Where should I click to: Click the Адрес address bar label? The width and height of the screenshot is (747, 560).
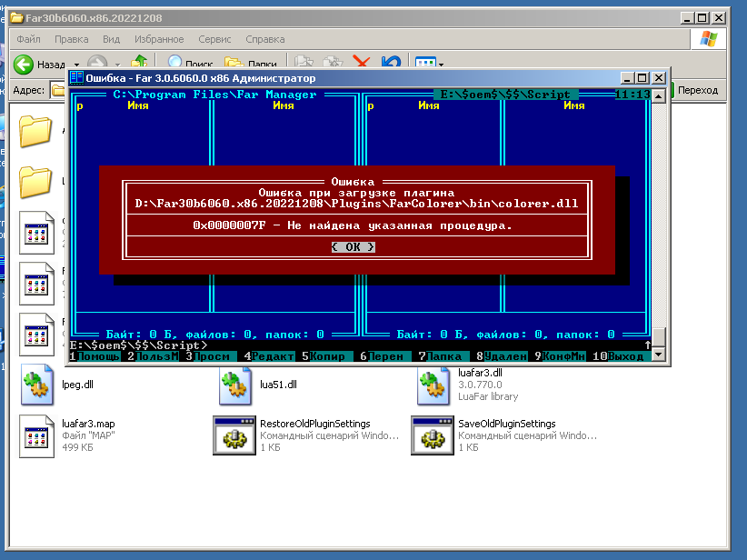pyautogui.click(x=28, y=90)
